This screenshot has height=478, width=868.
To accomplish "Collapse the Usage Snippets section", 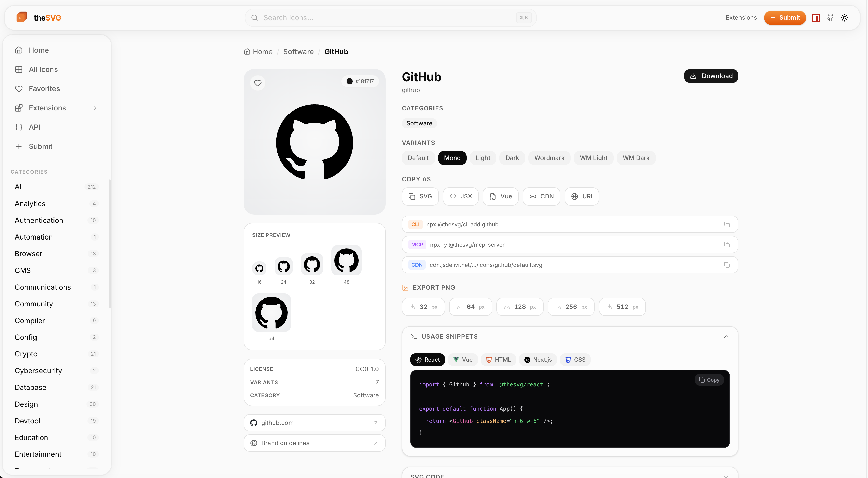I will (x=726, y=337).
